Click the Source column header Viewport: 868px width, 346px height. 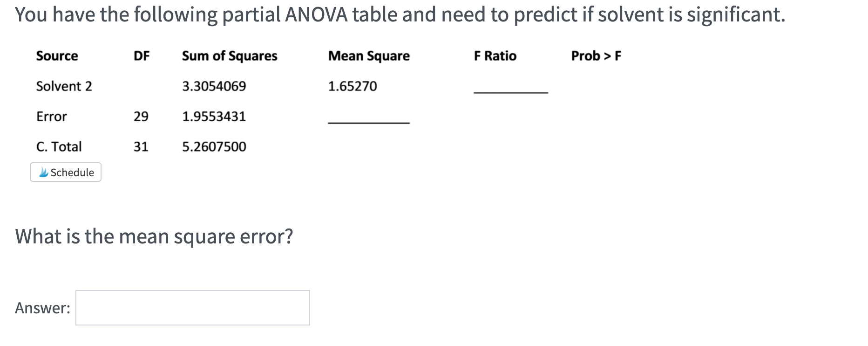click(x=56, y=56)
